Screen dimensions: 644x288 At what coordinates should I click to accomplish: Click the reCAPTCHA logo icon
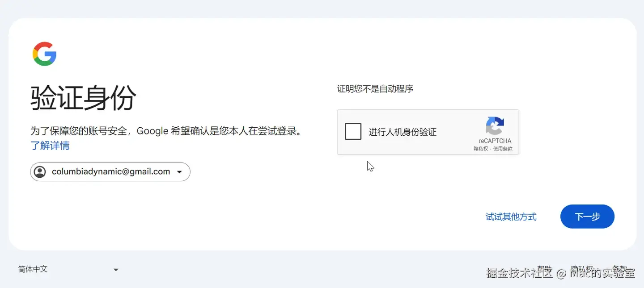coord(495,126)
